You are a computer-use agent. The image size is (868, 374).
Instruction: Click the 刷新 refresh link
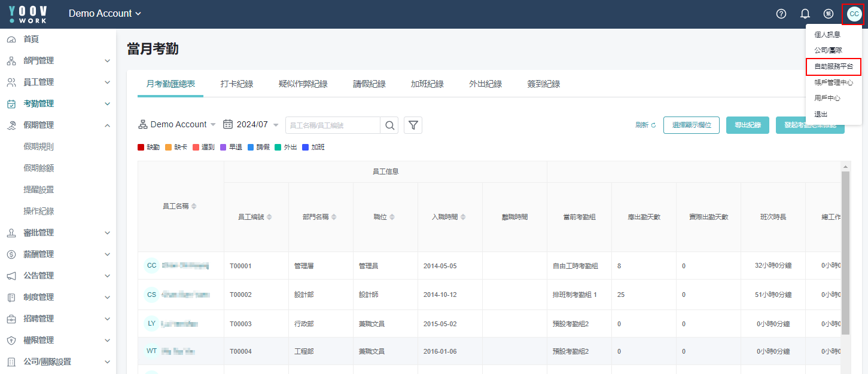point(645,125)
